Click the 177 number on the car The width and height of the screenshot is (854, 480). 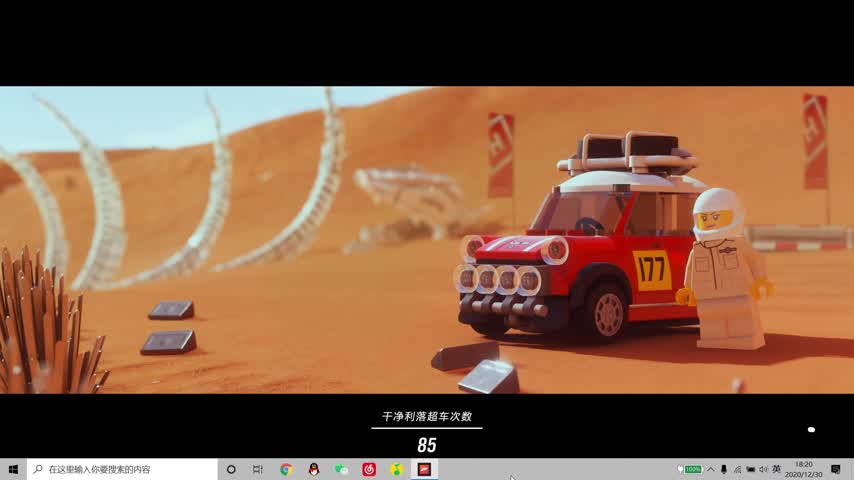tap(652, 269)
